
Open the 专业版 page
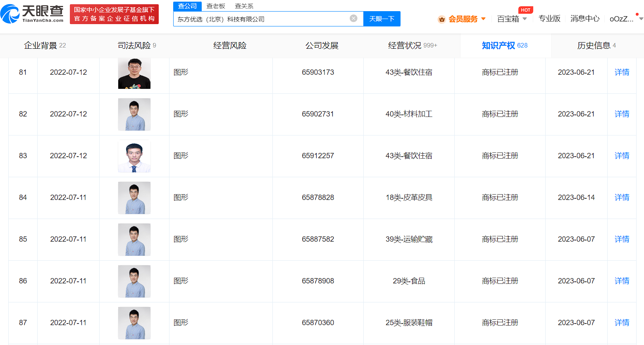pos(549,19)
